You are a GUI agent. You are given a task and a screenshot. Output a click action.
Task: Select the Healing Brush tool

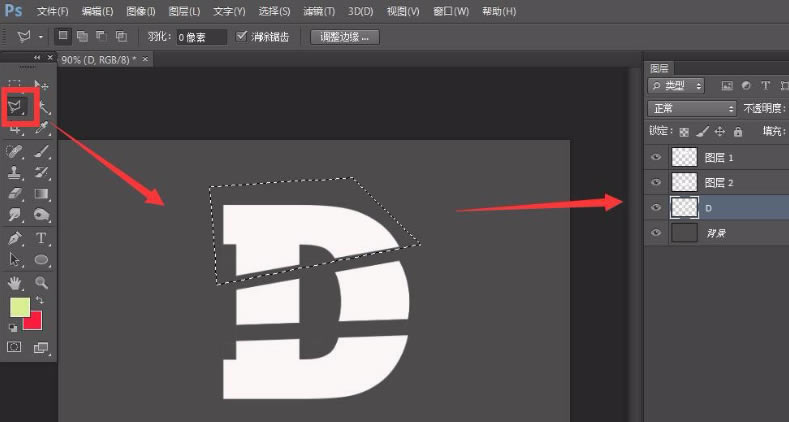(x=15, y=151)
